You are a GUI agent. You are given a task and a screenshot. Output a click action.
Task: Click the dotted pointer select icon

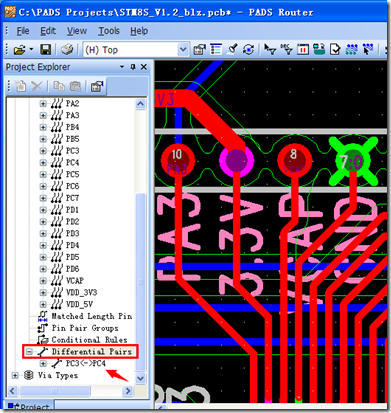click(368, 49)
